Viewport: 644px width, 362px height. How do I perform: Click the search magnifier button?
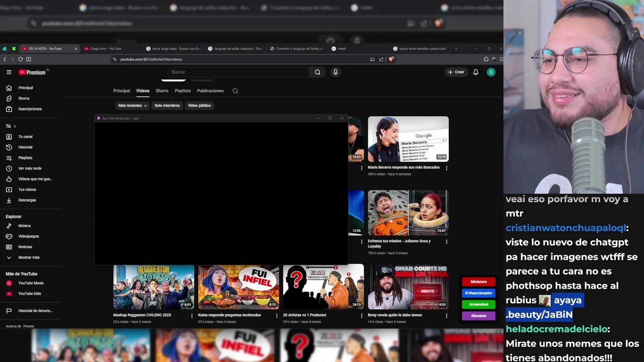pos(317,72)
